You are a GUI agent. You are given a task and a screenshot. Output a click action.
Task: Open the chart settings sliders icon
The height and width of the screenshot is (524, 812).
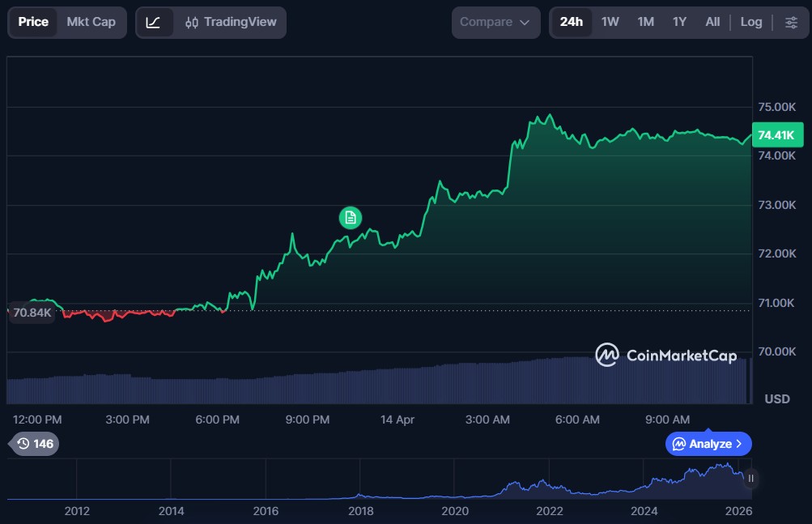tap(790, 22)
